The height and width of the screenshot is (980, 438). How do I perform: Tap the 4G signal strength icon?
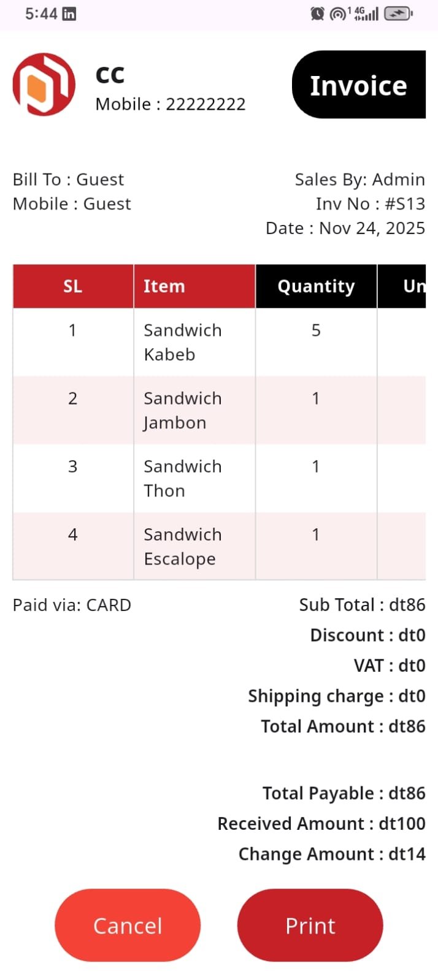click(x=366, y=13)
